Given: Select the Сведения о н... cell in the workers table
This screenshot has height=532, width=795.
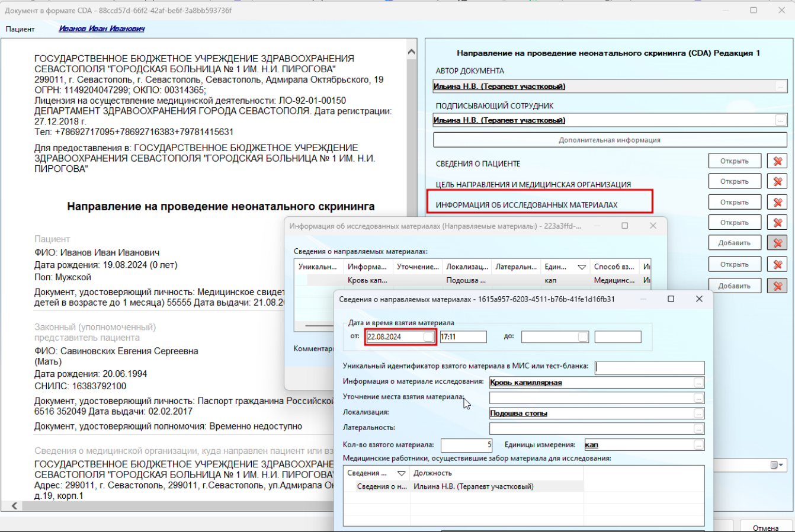Looking at the screenshot, I should click(x=377, y=486).
